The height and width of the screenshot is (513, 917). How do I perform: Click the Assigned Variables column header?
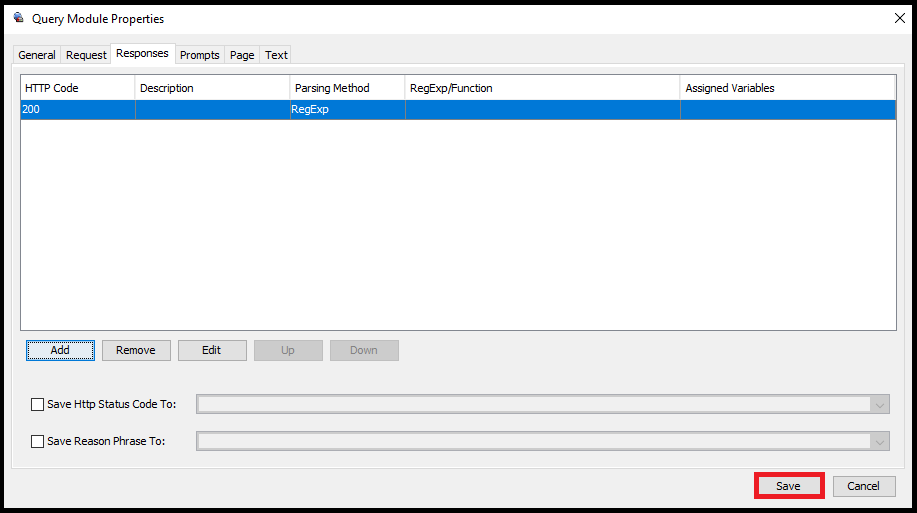[x=788, y=88]
